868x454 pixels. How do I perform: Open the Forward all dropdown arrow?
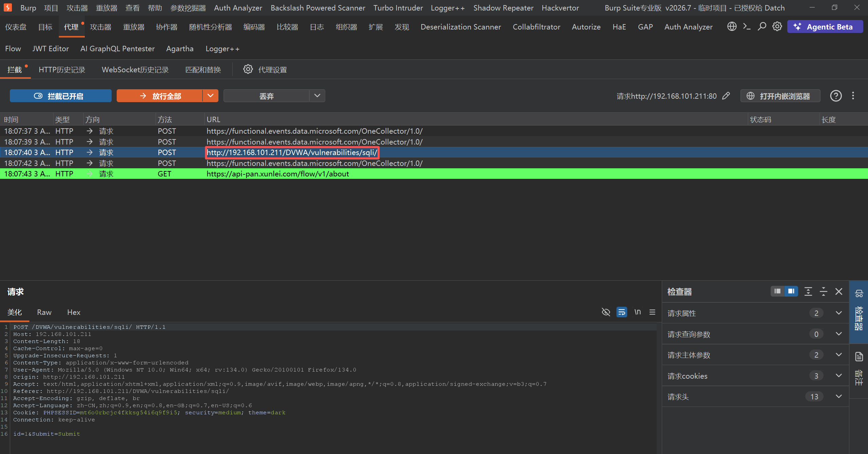tap(211, 96)
